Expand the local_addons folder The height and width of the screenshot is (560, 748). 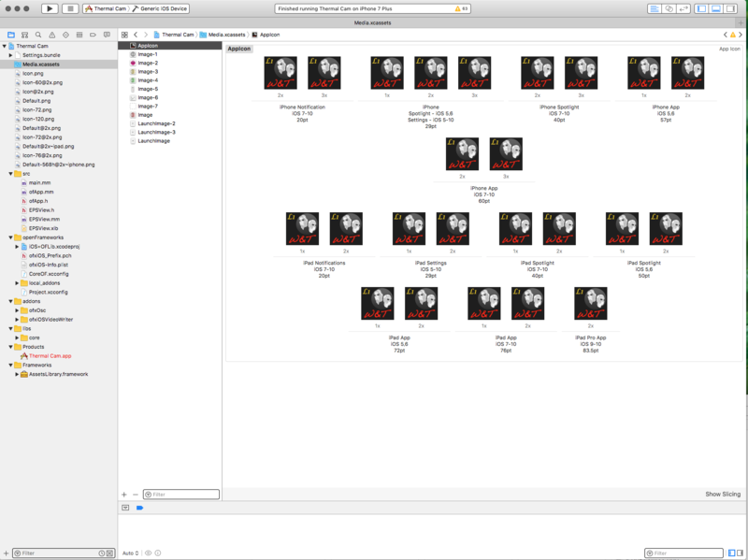pyautogui.click(x=17, y=283)
